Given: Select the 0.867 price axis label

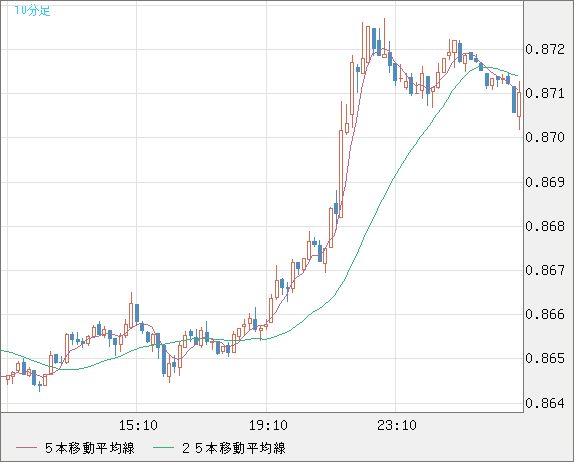Looking at the screenshot, I should point(545,270).
